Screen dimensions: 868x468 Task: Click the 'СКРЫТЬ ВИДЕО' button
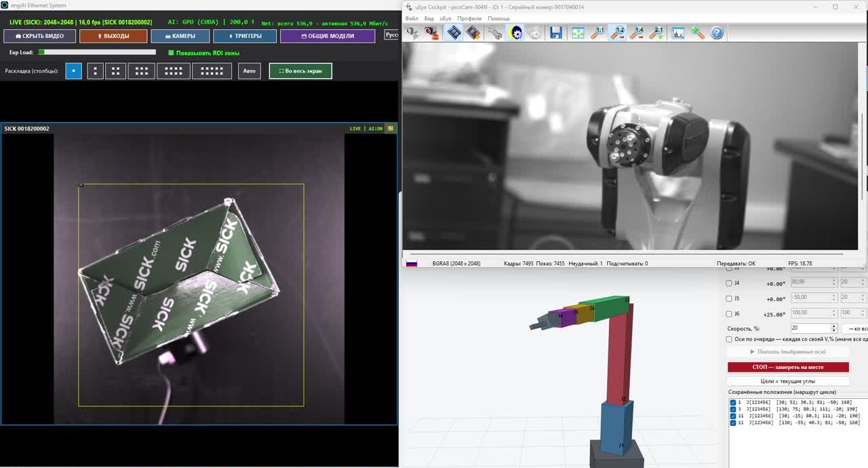click(x=39, y=36)
